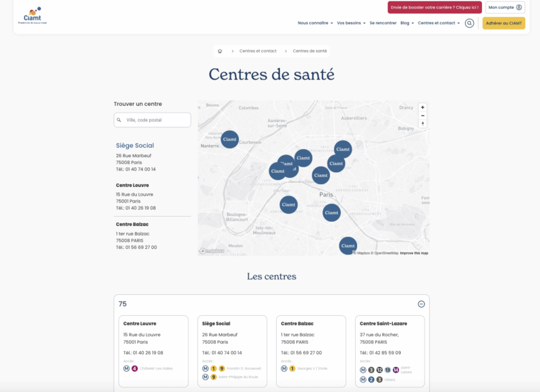Click the Ciamt logo in header
540x392 pixels.
[x=32, y=16]
